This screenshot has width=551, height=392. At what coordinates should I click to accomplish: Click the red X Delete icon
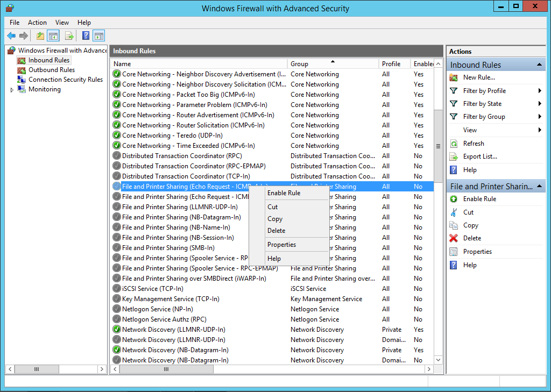tap(454, 238)
